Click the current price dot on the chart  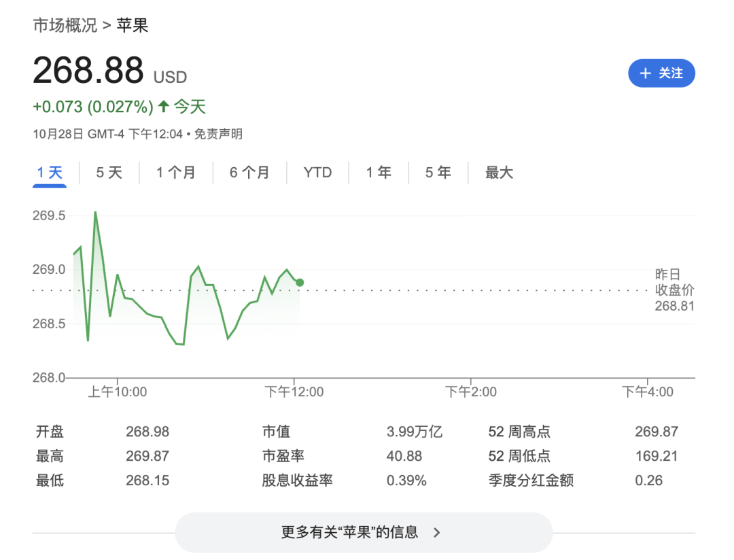(300, 282)
